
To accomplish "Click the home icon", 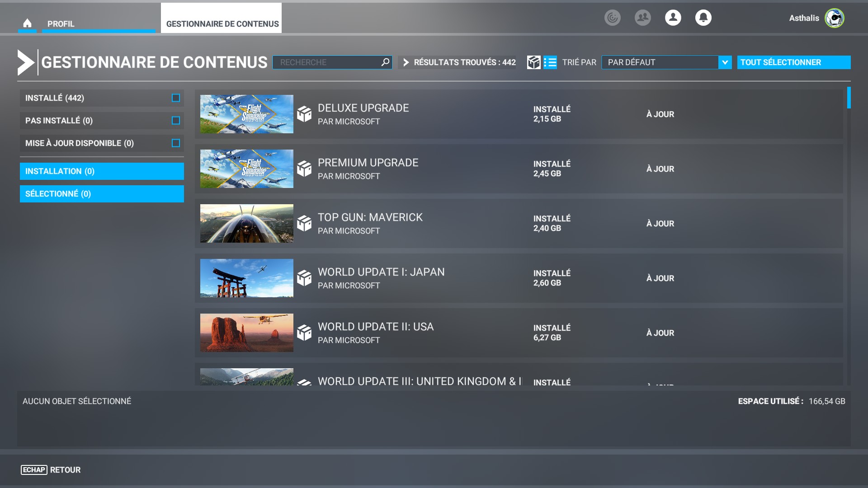I will [27, 23].
